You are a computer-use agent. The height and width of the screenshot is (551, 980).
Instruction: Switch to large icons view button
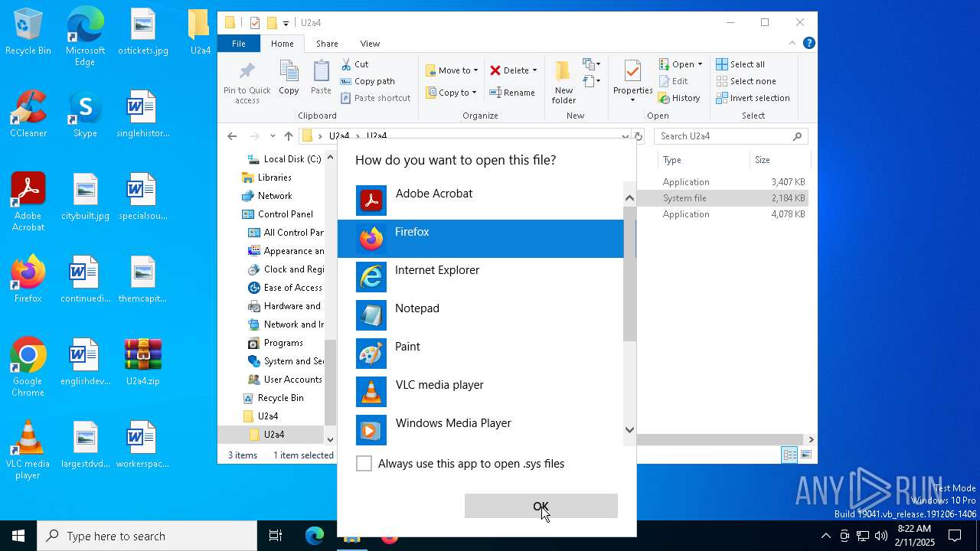pos(805,455)
